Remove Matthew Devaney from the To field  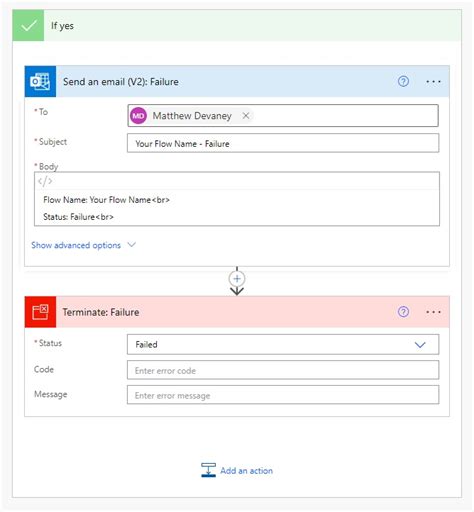[x=246, y=116]
